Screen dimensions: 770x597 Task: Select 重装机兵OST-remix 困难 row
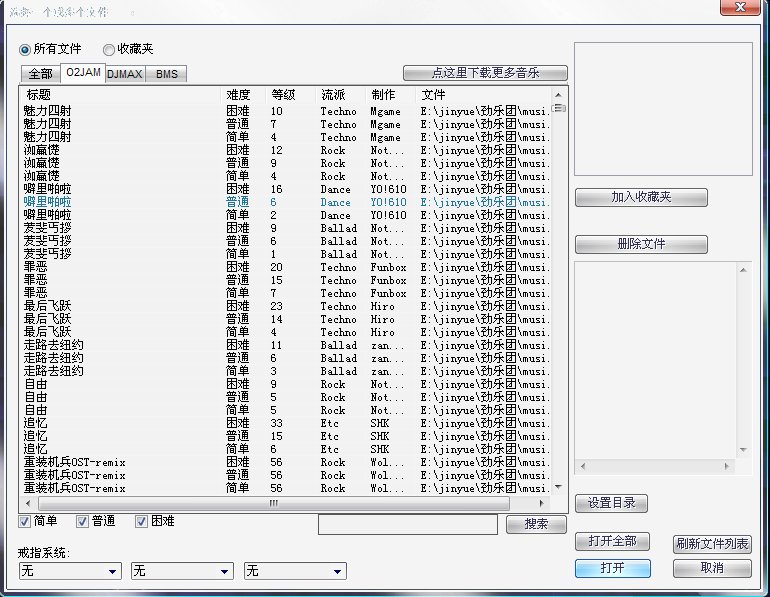286,462
